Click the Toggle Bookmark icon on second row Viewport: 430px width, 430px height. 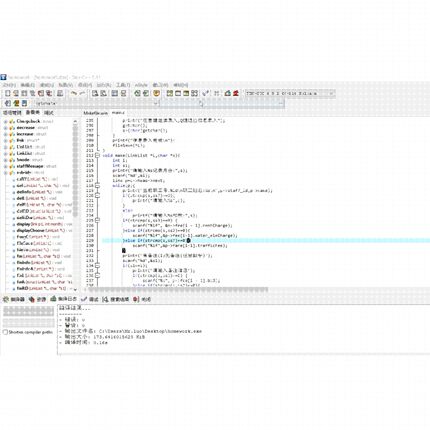16,103
